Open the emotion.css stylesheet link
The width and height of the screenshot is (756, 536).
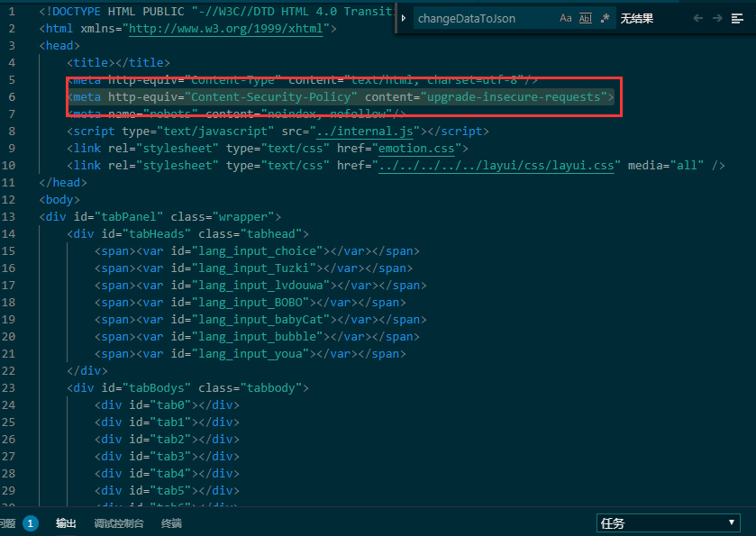tap(416, 149)
